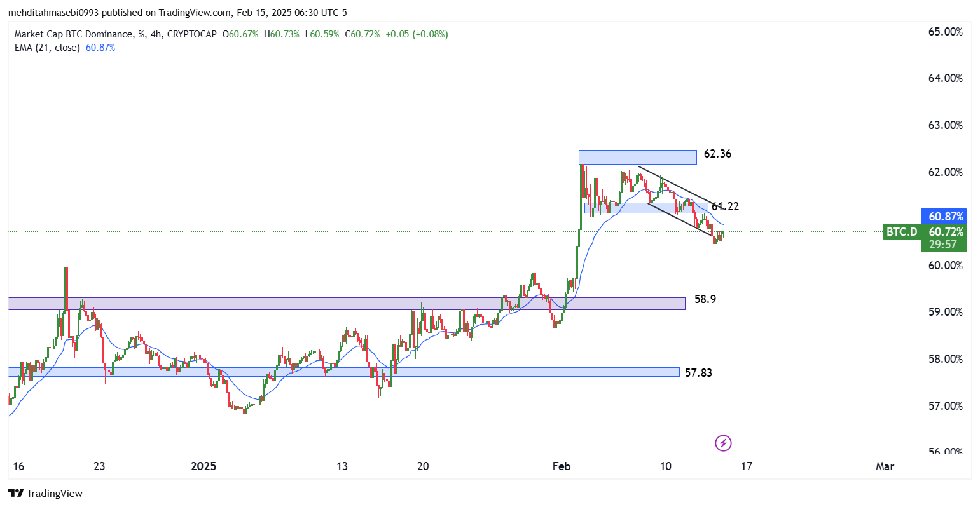Viewport: 980px width, 507px height.
Task: Click the Mar label on time axis
Action: (x=885, y=466)
